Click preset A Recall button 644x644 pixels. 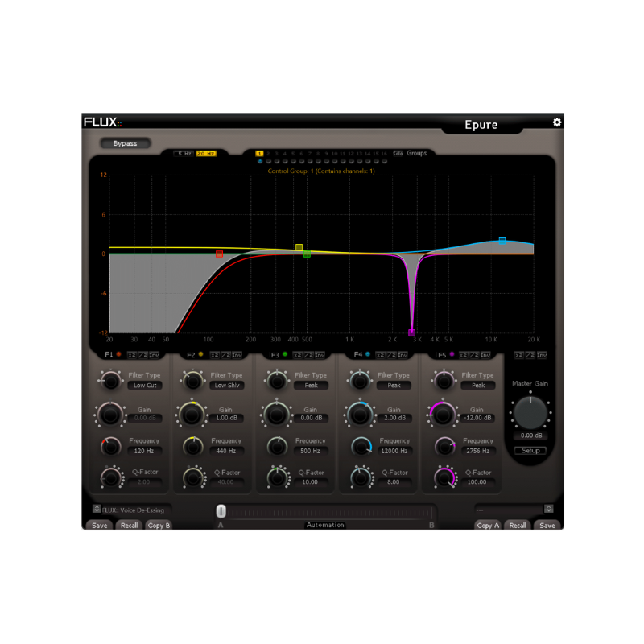pos(129,526)
